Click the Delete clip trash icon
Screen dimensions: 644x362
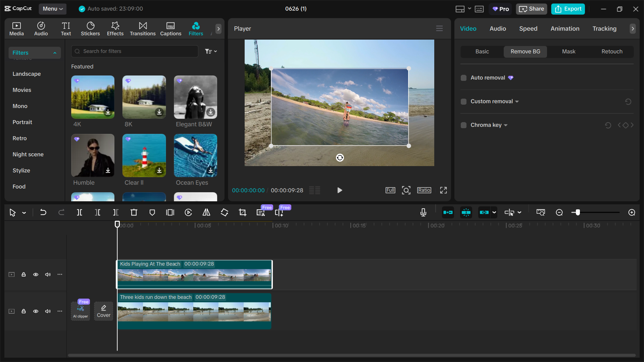pos(134,212)
